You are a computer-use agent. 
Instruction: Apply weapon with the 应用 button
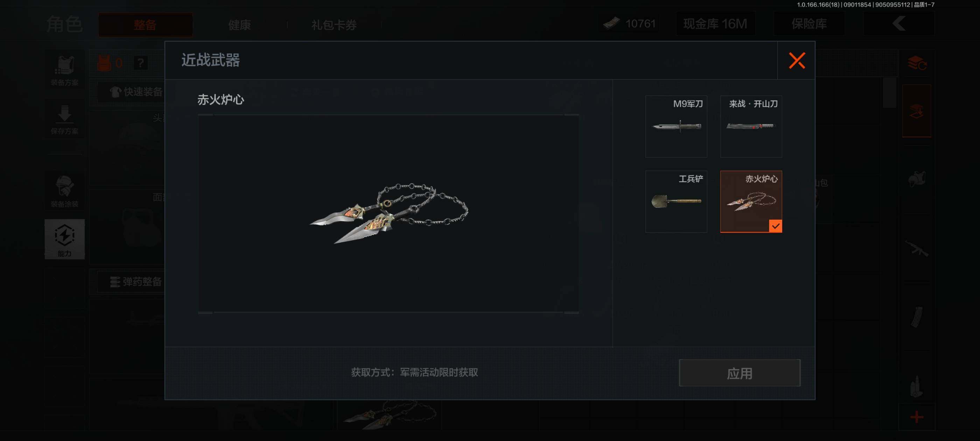click(739, 373)
